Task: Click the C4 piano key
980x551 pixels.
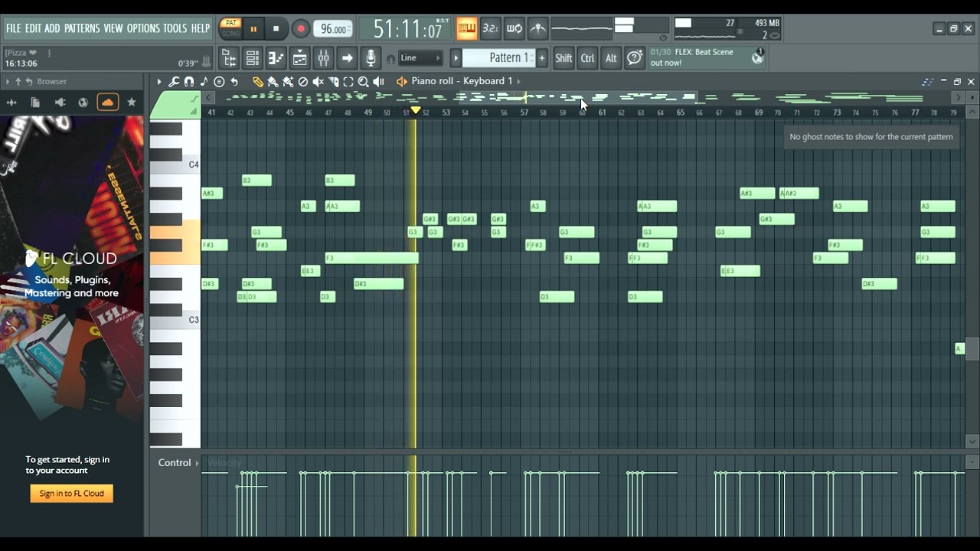Action: click(175, 165)
